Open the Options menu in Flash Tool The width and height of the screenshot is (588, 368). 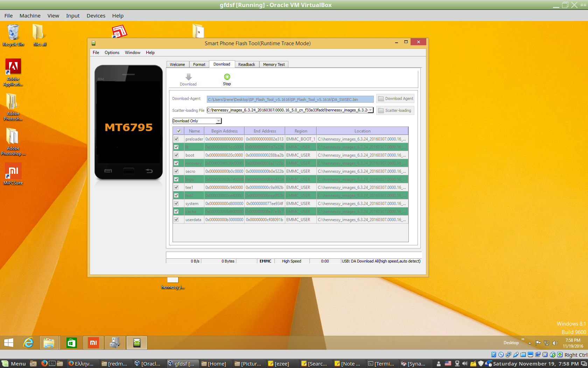(x=112, y=53)
